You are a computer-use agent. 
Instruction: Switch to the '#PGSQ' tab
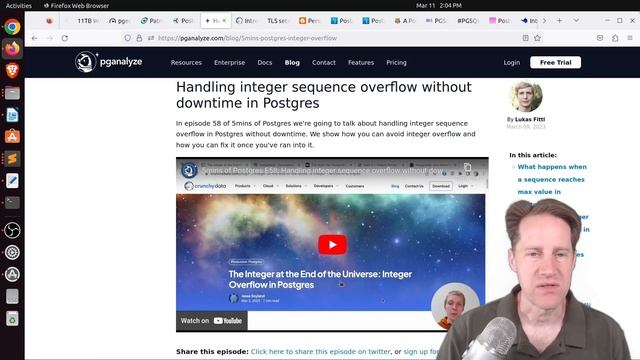point(468,20)
